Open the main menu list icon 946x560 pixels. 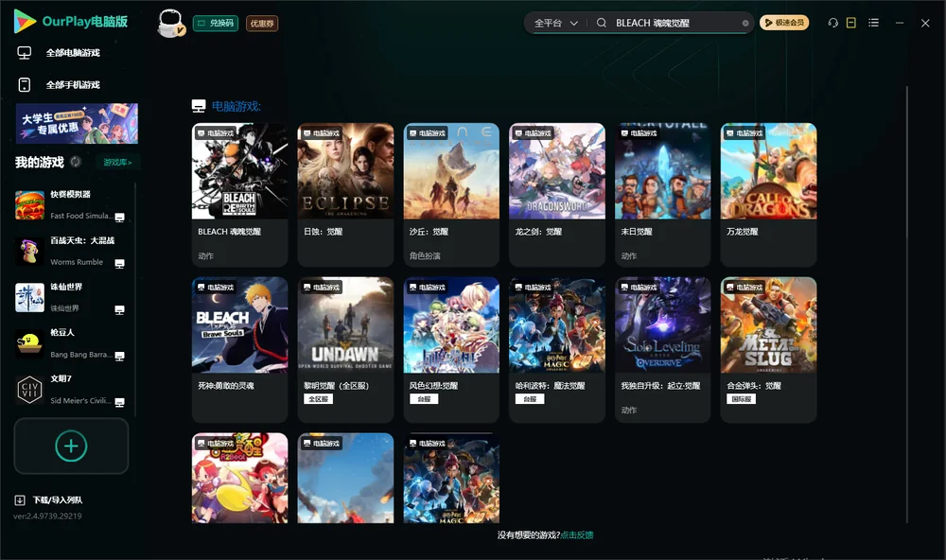[873, 23]
